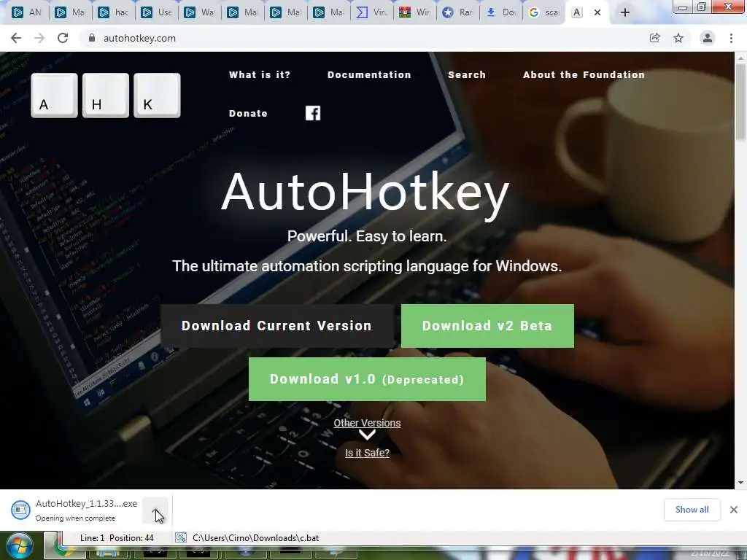
Task: Switch to the 'Wa' browser tab
Action: click(x=199, y=12)
